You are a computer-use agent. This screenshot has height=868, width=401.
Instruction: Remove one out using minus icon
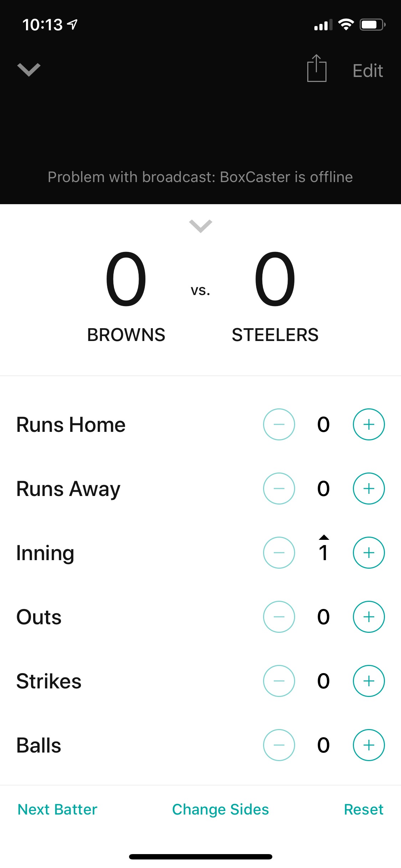pos(279,617)
